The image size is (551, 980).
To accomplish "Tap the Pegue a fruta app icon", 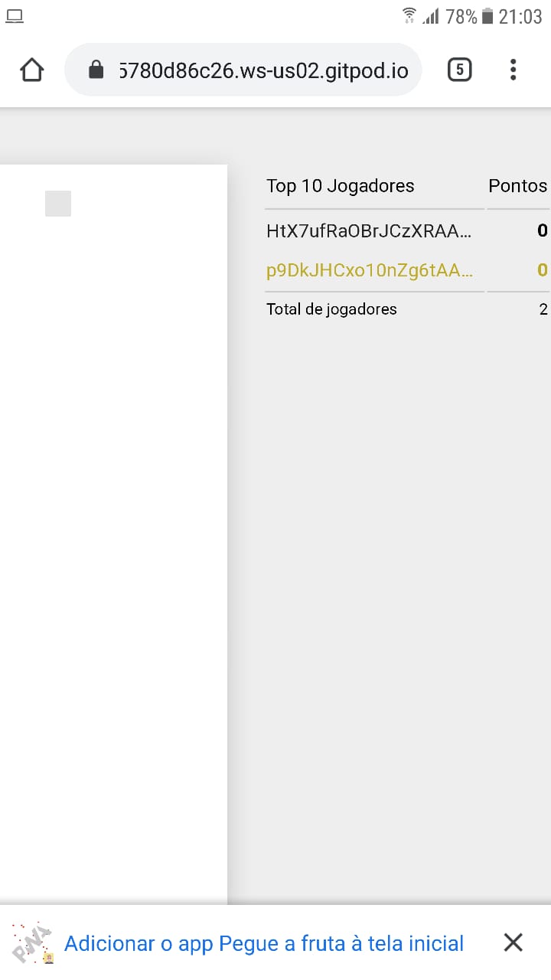I will tap(33, 943).
